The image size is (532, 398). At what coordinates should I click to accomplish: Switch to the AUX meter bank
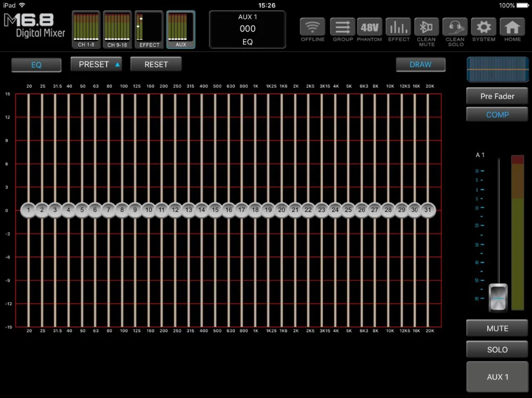(181, 30)
